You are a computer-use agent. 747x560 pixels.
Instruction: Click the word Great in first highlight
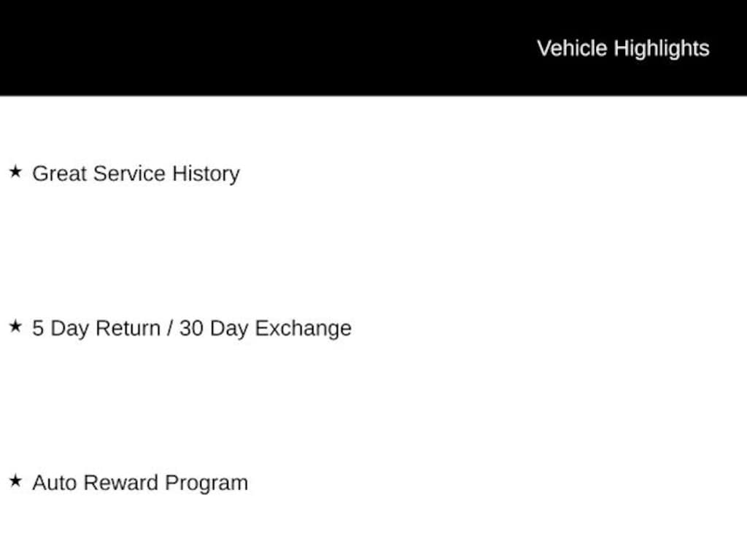[60, 174]
